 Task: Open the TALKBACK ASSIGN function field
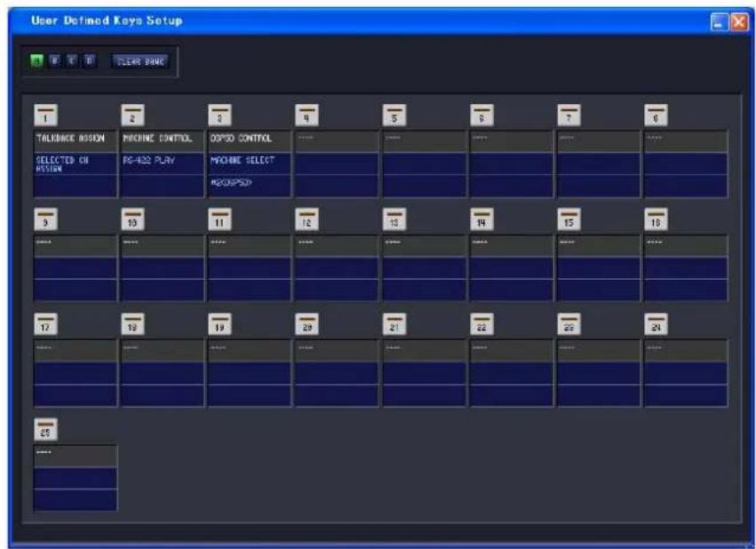coord(76,141)
